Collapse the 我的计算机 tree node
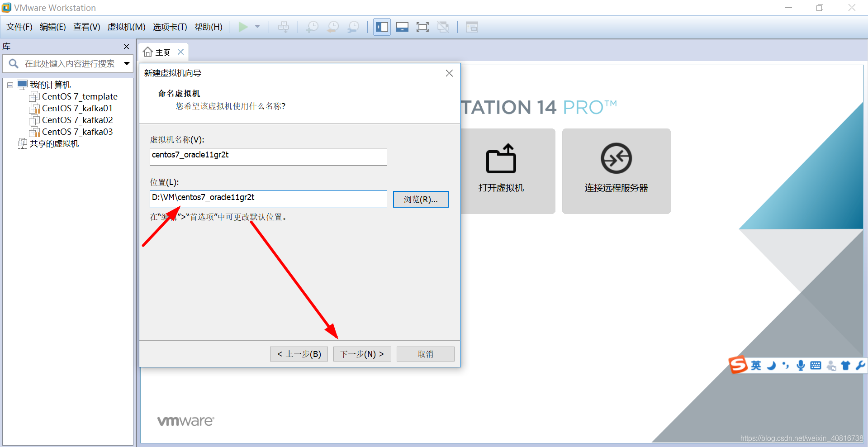The width and height of the screenshot is (868, 447). [x=10, y=85]
